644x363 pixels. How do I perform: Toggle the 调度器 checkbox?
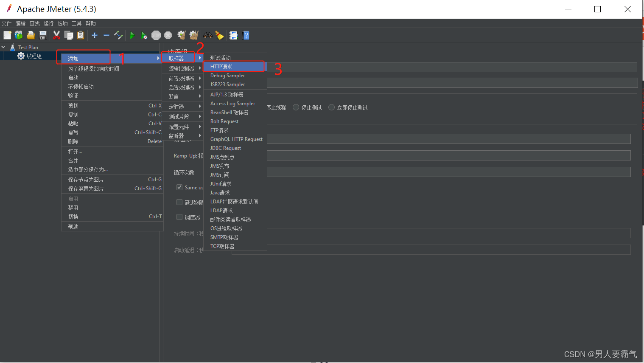point(179,217)
